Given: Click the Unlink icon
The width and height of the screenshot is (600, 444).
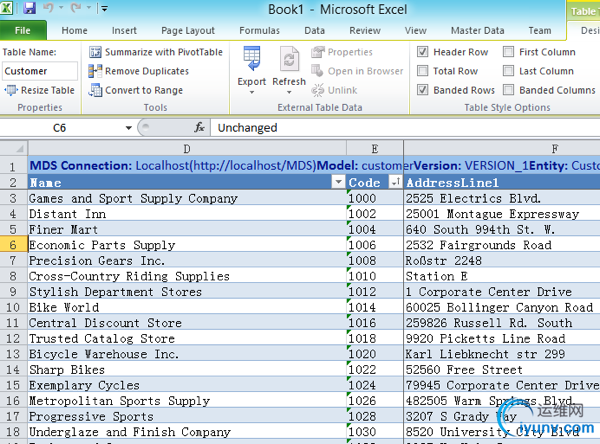Looking at the screenshot, I should pyautogui.click(x=318, y=90).
